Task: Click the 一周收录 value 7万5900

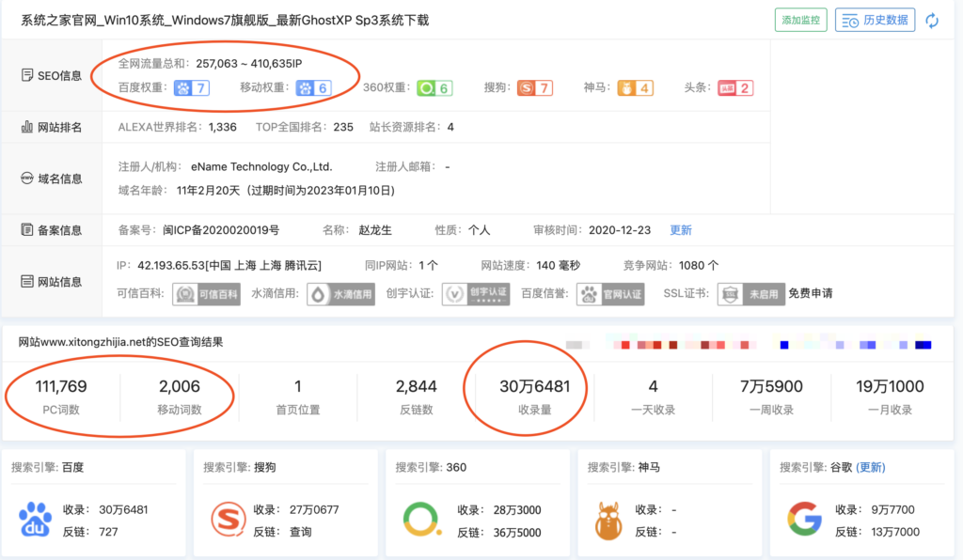Action: click(771, 386)
